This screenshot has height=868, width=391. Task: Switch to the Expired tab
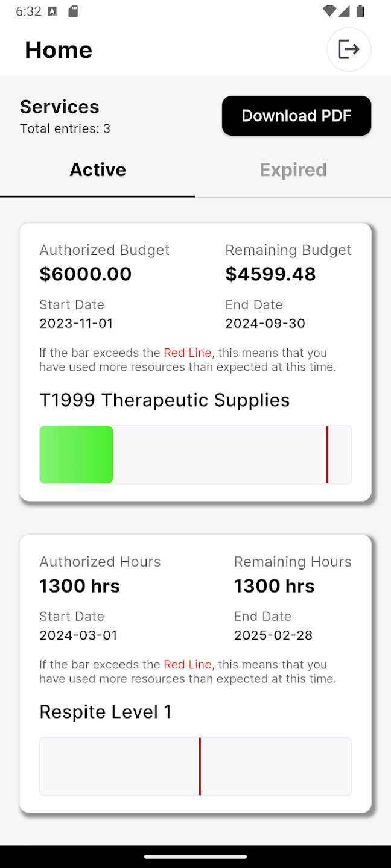point(293,170)
